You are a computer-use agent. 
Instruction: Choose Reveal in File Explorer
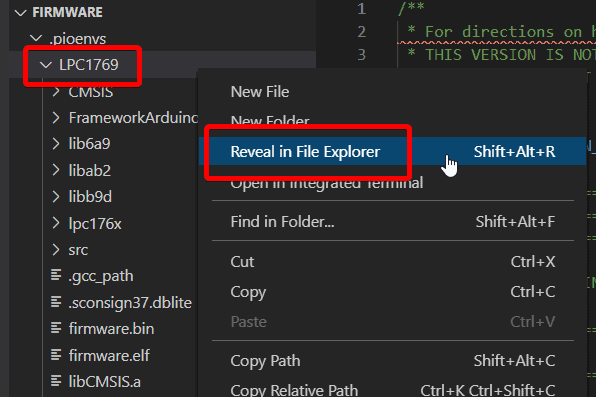pos(392,151)
